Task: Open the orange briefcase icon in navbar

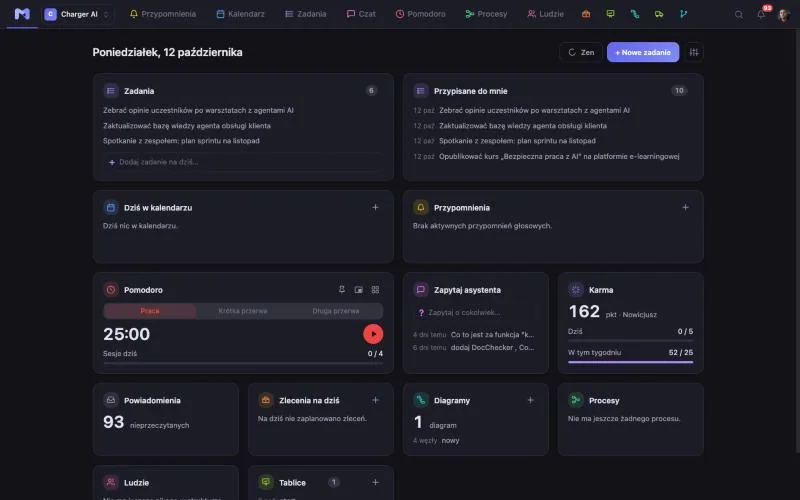Action: click(x=586, y=14)
